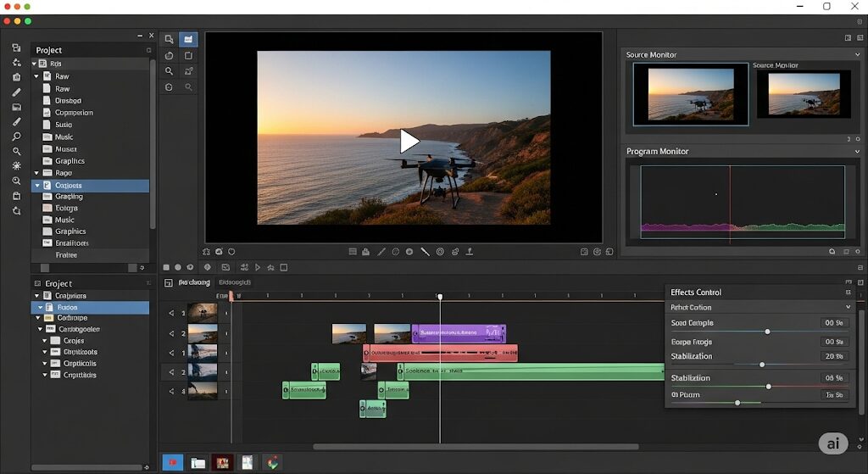Select the purple clip on the timeline

pyautogui.click(x=459, y=333)
